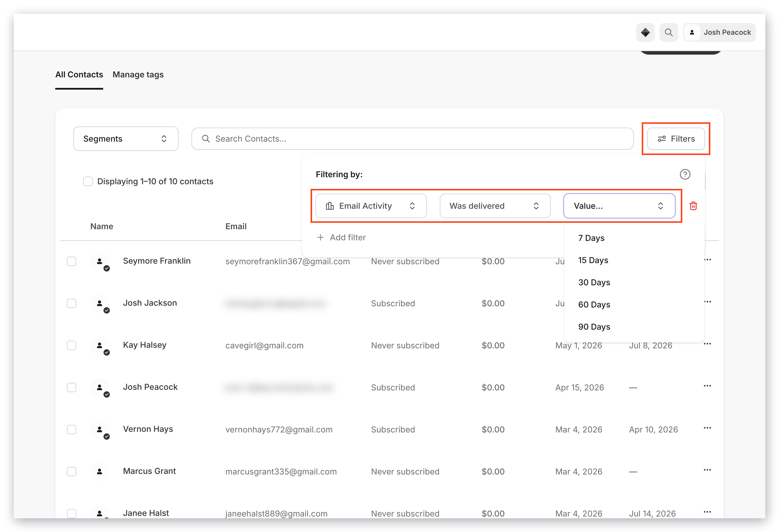Image resolution: width=779 pixels, height=532 pixels.
Task: Switch to Manage tags tab
Action: coord(138,74)
